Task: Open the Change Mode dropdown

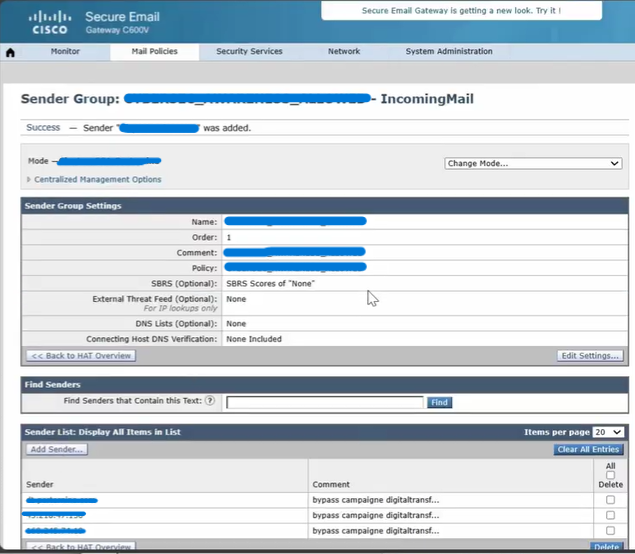Action: coord(533,163)
